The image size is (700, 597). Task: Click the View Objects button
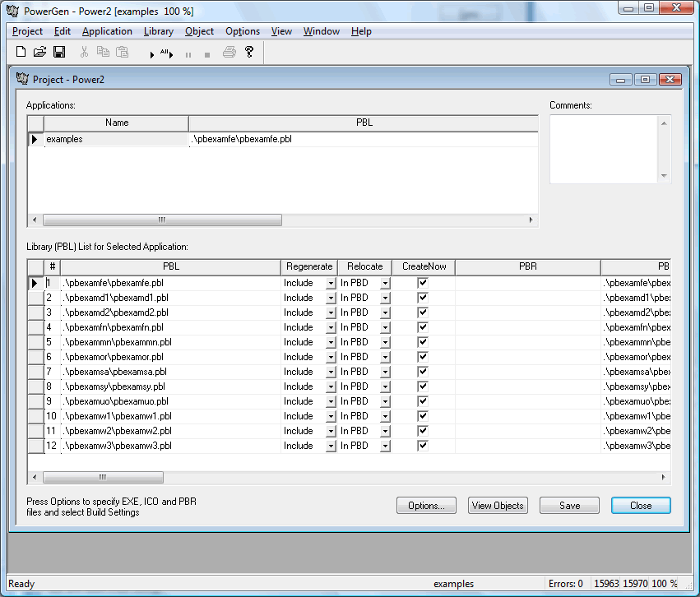(x=498, y=506)
